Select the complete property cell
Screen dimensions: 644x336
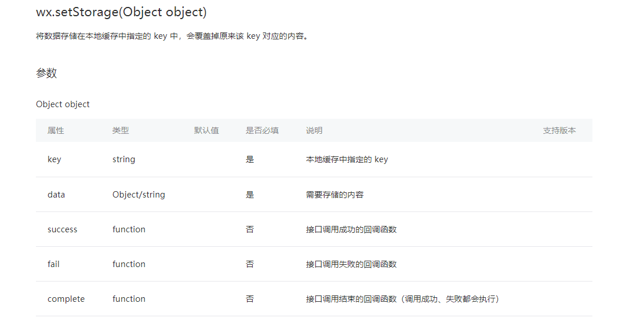click(x=66, y=299)
